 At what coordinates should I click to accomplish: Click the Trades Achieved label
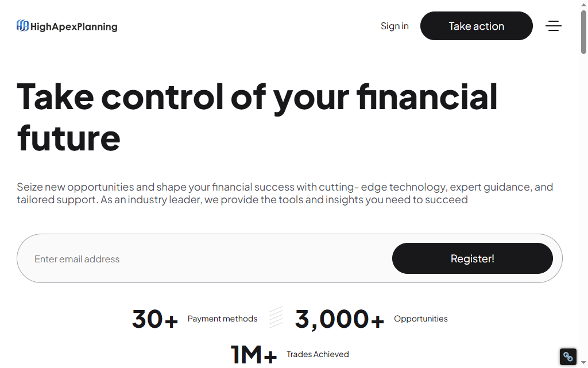(318, 354)
